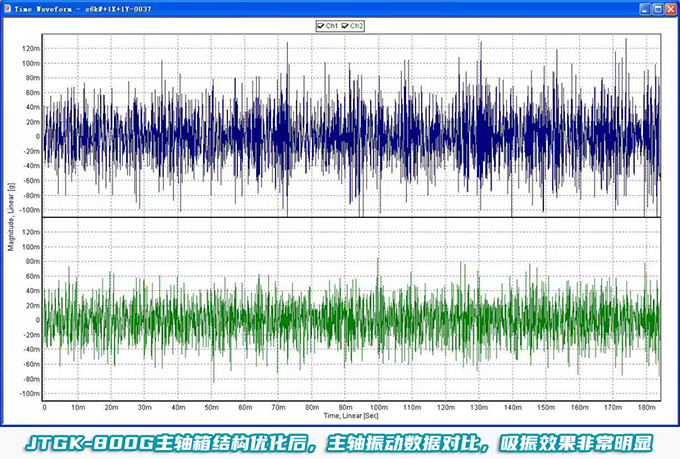Click the divider between the two plots
Image resolution: width=680 pixels, height=459 pixels.
point(350,217)
